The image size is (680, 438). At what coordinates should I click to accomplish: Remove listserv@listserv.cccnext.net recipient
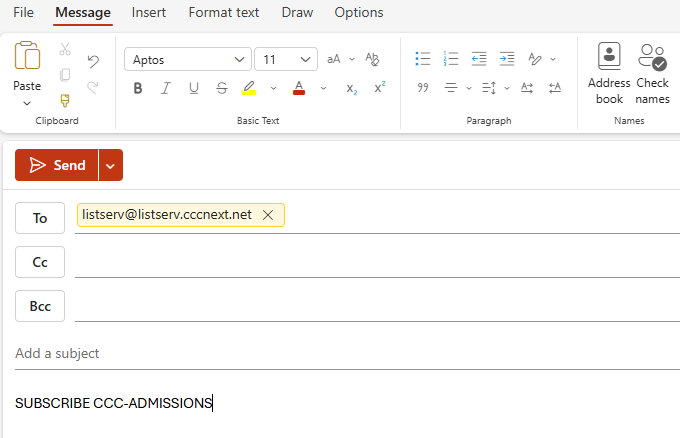pyautogui.click(x=268, y=215)
